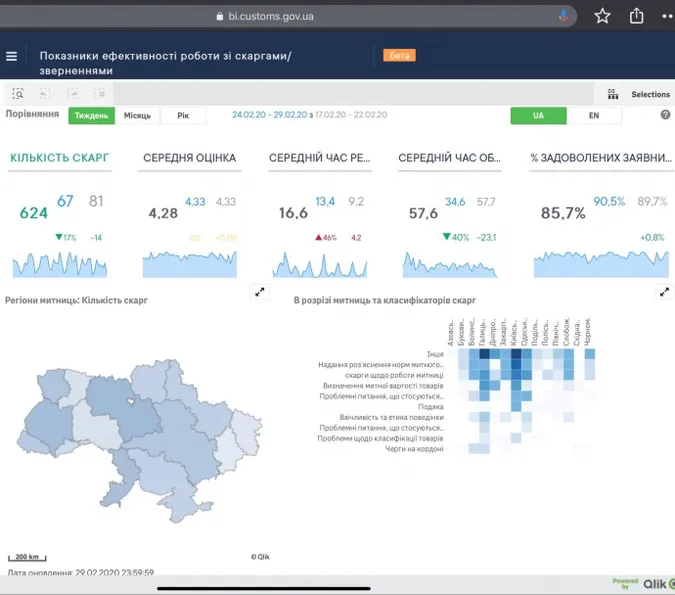Expand the complaints classifier heatmap fullscreen

(x=664, y=292)
